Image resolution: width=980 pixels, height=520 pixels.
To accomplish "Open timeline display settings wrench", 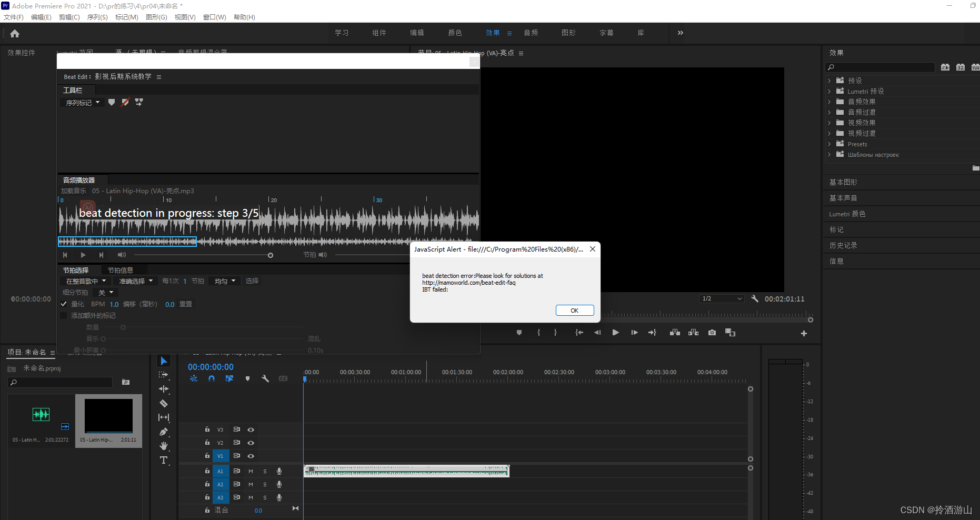I will (265, 378).
